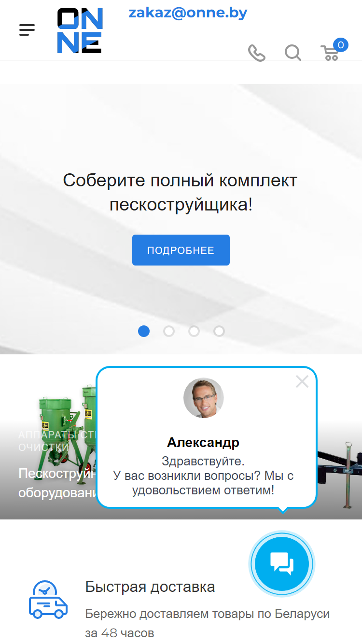
Task: Tap the phone call icon
Action: pyautogui.click(x=257, y=53)
